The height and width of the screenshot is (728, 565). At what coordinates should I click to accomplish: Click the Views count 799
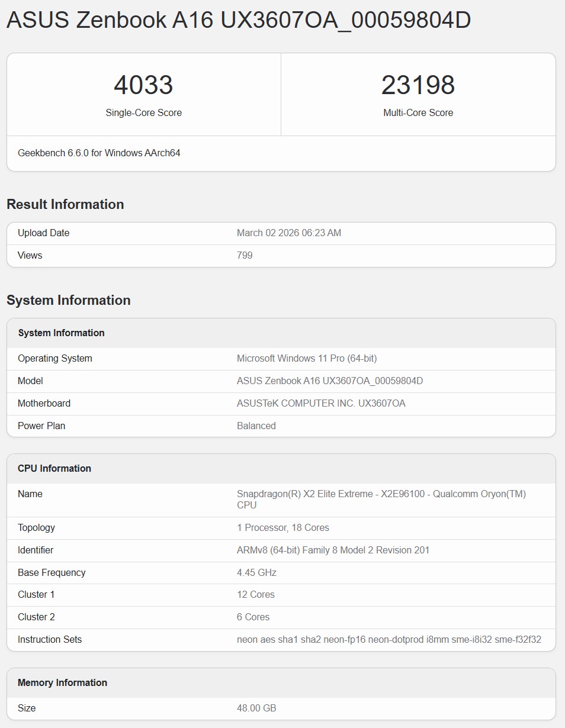pos(245,256)
